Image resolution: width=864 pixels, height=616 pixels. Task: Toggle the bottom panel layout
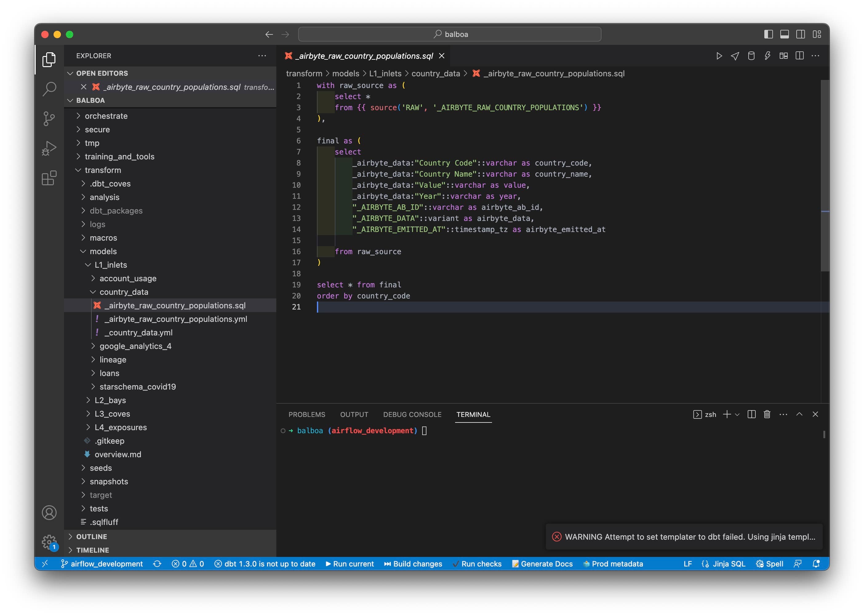click(x=784, y=34)
